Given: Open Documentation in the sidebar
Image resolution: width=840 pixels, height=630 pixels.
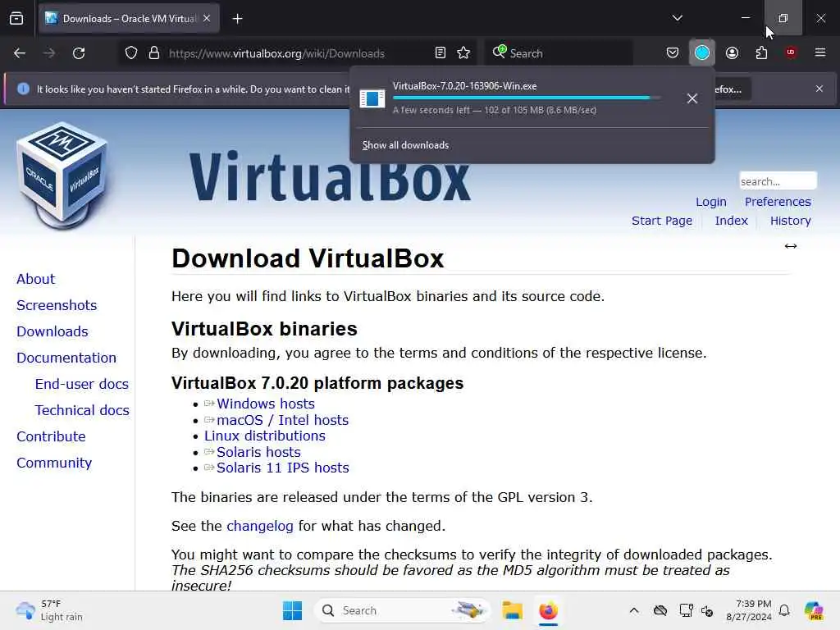Looking at the screenshot, I should (66, 358).
